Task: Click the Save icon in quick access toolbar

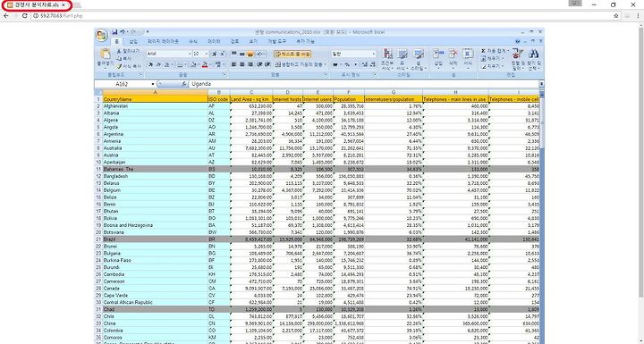Action: (114, 32)
